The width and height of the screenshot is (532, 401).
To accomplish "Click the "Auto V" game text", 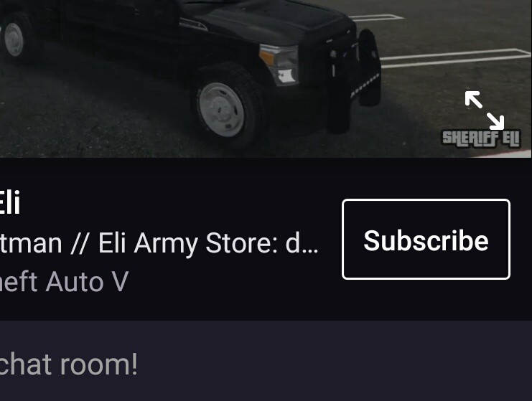I will tap(87, 281).
